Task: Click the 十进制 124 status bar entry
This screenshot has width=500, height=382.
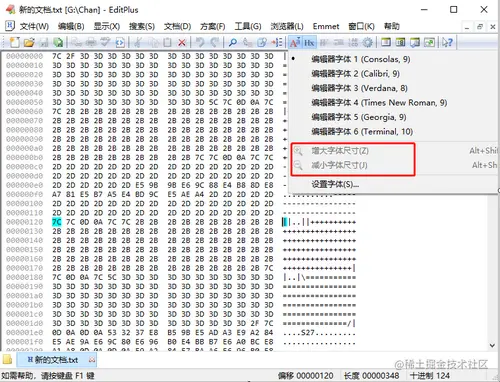Action: (x=430, y=376)
